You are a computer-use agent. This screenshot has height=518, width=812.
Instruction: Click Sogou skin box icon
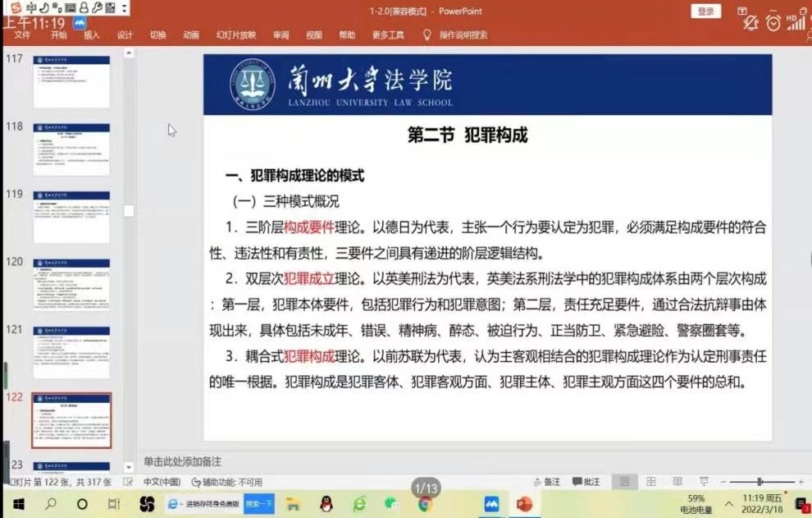pyautogui.click(x=110, y=7)
